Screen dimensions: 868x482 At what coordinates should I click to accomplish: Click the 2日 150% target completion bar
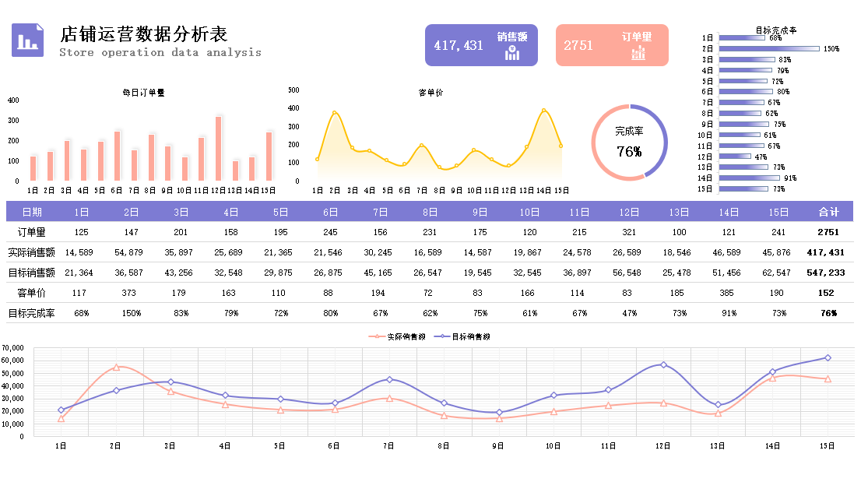pos(769,48)
